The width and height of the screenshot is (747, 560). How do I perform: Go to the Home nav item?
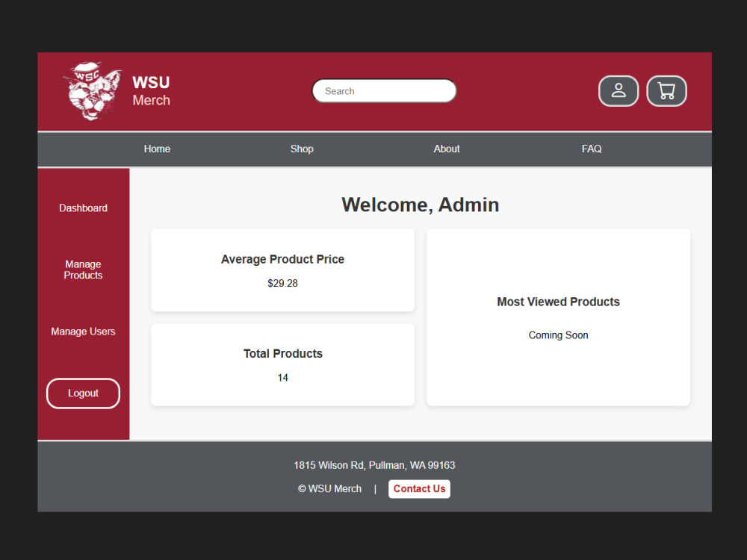[157, 149]
